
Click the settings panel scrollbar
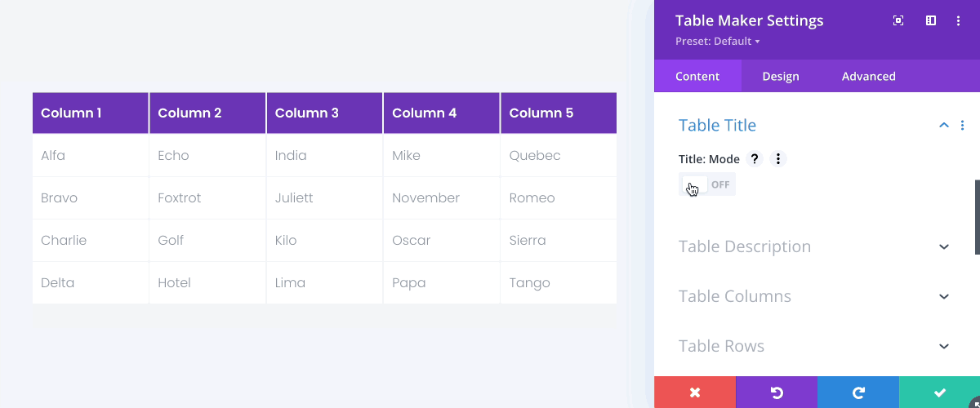978,218
